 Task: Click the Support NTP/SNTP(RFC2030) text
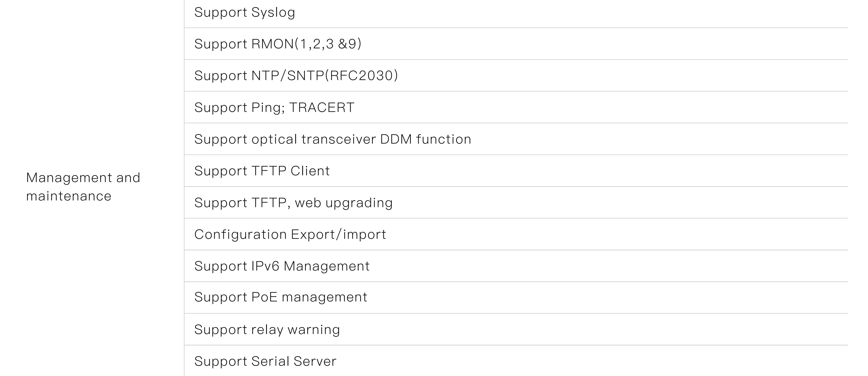tap(296, 76)
